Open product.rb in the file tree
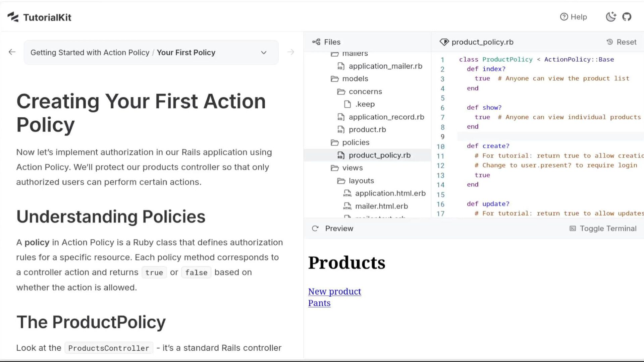Viewport: 644px width, 362px height. (x=367, y=130)
